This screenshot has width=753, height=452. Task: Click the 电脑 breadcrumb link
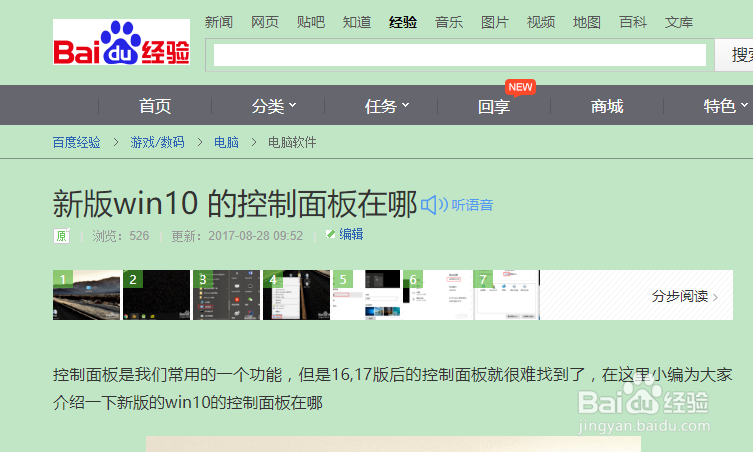click(226, 142)
